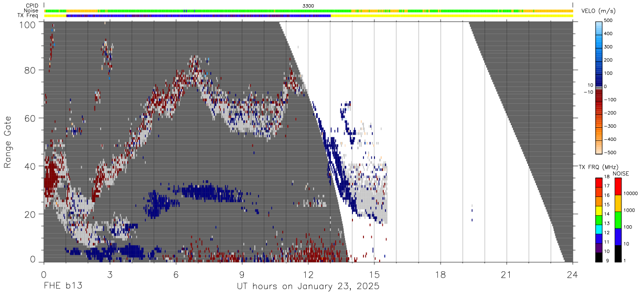The image size is (644, 297).
Task: Click the Noise bar along the top
Action: pos(308,10)
